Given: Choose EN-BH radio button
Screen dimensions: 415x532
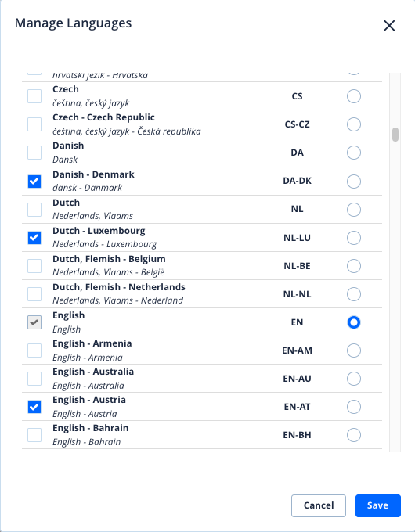Looking at the screenshot, I should click(x=353, y=435).
